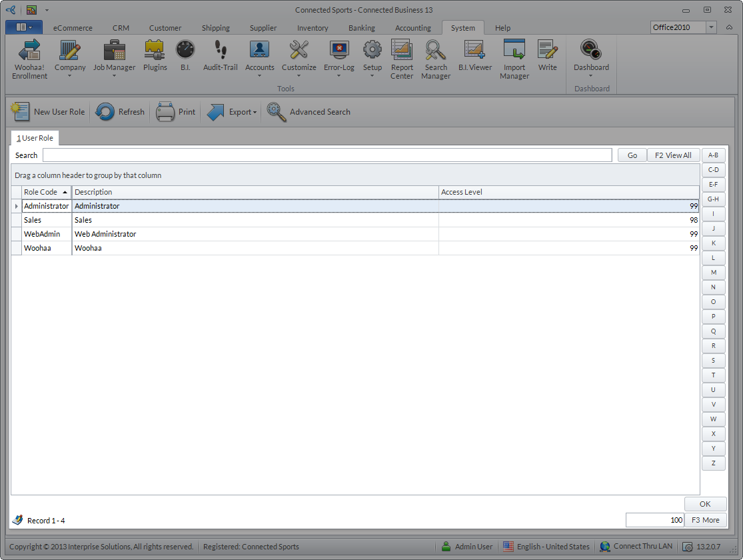Open the Office2010 theme combo box
Viewport: 743px width, 560px height.
(x=711, y=27)
